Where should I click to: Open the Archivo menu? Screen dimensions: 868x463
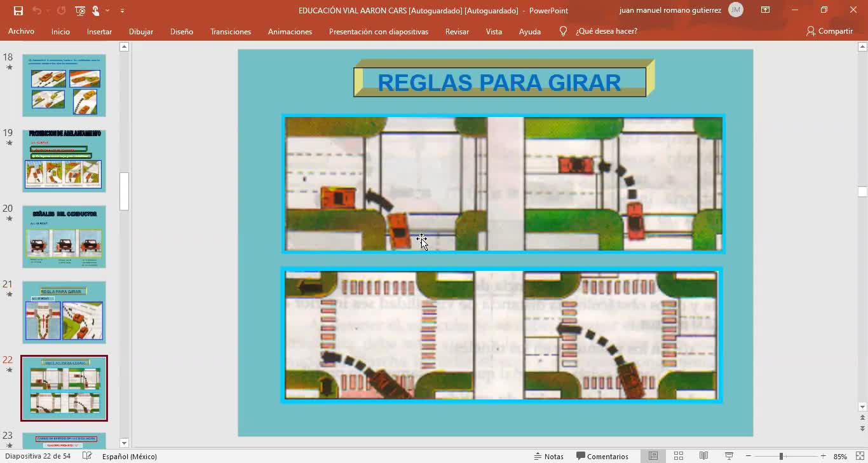[21, 31]
